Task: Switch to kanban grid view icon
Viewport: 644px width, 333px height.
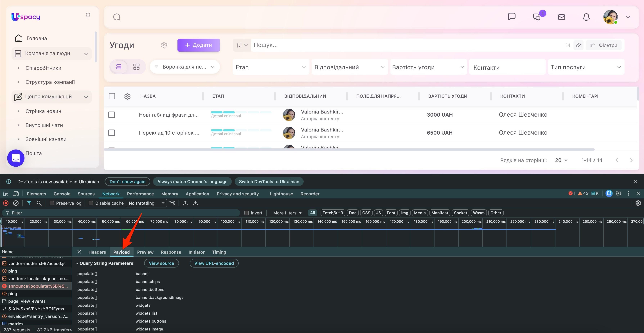Action: click(136, 67)
